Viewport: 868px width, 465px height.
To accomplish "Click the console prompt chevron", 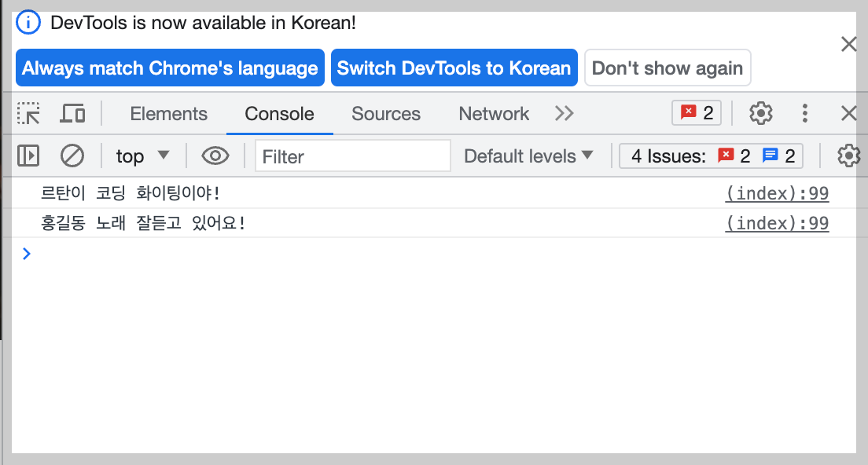I will [x=27, y=254].
